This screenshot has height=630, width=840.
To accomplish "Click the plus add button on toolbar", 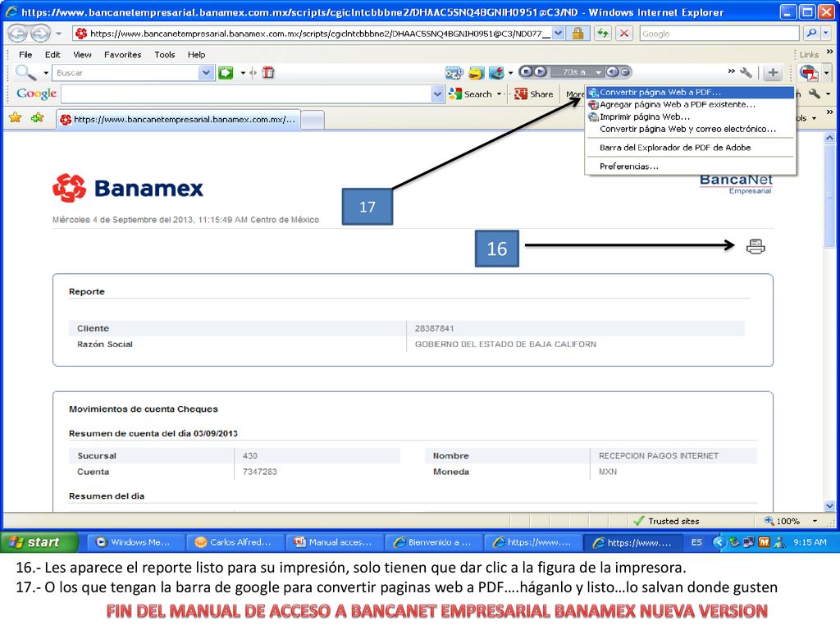I will click(x=773, y=73).
